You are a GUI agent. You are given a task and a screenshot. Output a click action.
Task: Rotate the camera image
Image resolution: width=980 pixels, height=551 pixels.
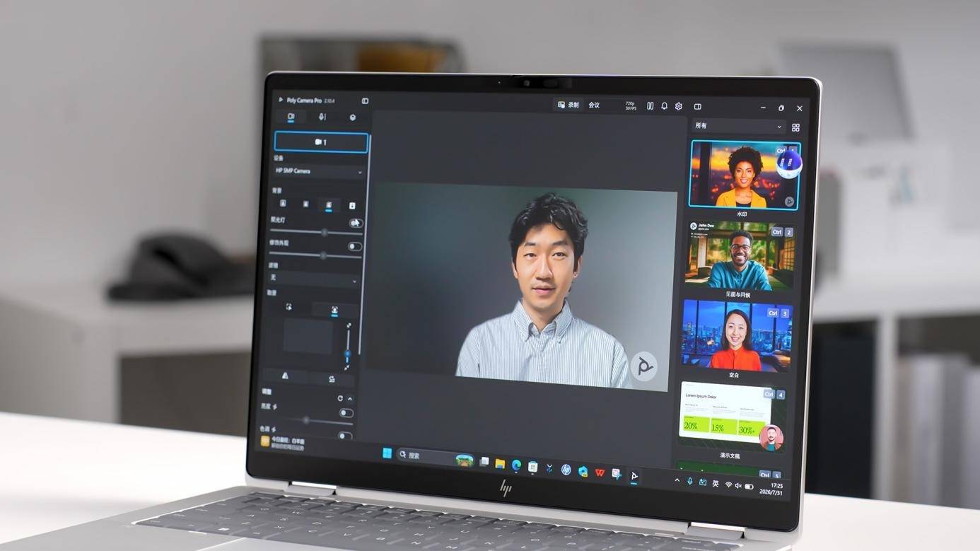[331, 379]
